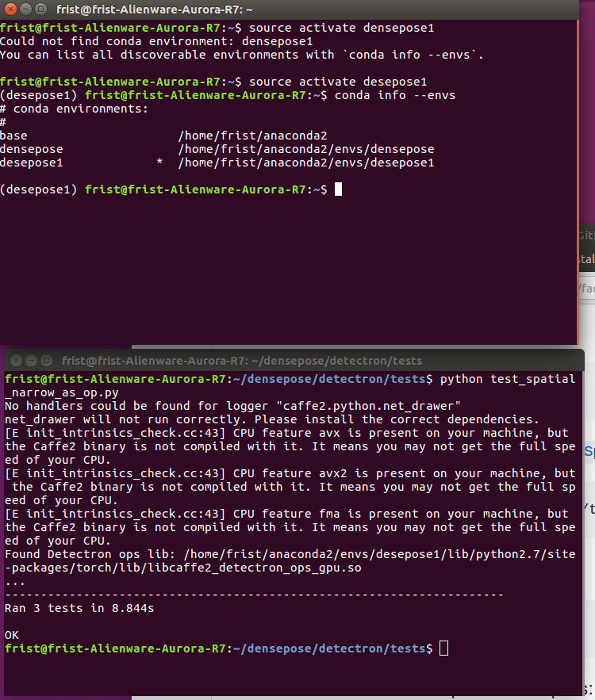Close the densepose/detectron/tests terminal window
Screen dimensions: 595x700
16,360
